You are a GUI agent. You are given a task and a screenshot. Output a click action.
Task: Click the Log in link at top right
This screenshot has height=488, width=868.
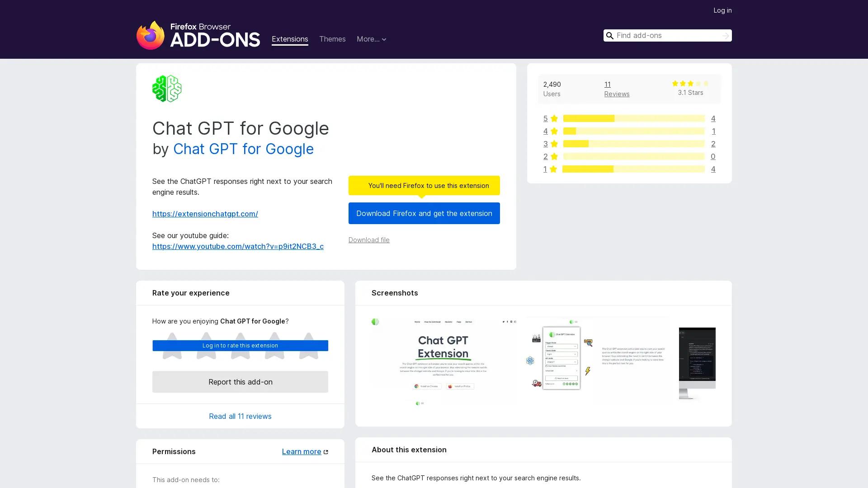pos(722,10)
